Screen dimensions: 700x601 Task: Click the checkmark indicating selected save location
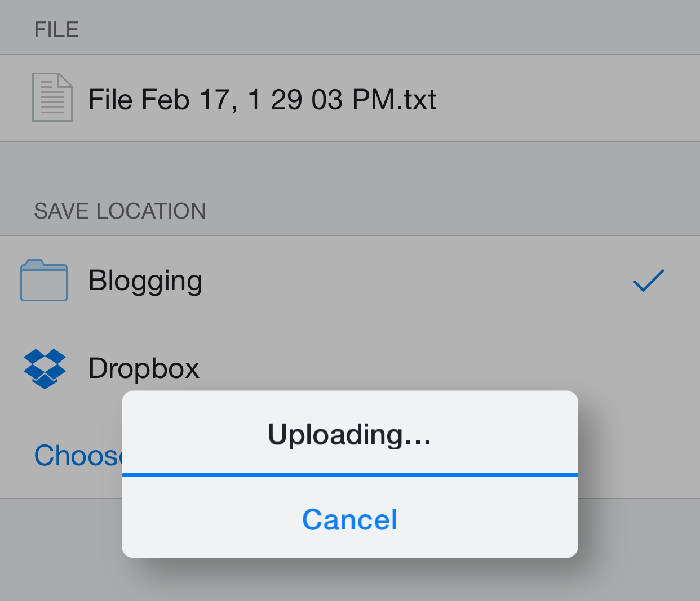[x=648, y=280]
